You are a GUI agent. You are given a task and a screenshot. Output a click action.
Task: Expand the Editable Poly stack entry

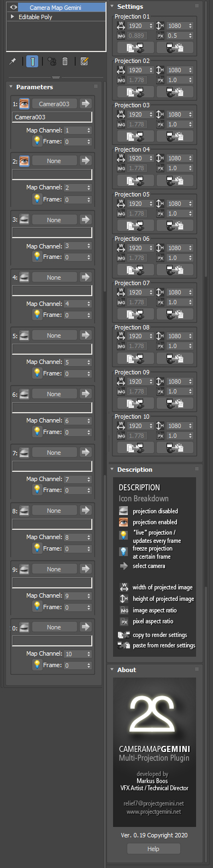tap(13, 17)
